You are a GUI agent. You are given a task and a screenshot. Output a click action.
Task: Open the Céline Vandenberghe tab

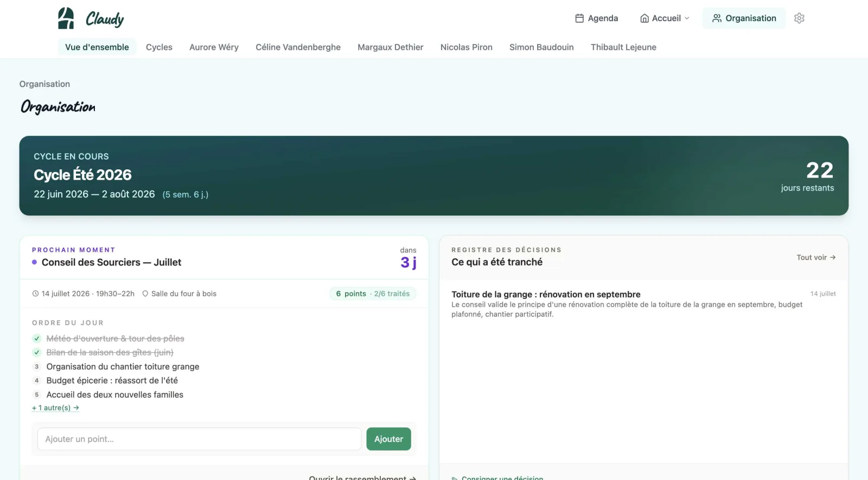tap(298, 47)
